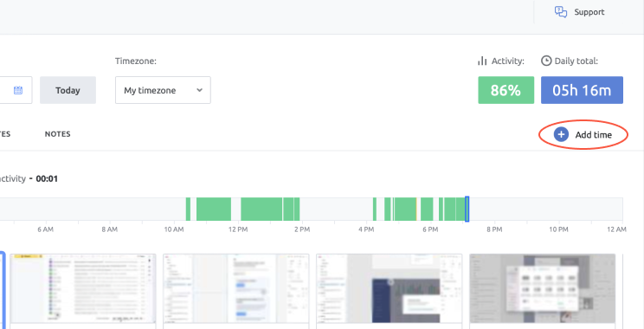This screenshot has height=329, width=644.
Task: Click the Support chat icon
Action: pyautogui.click(x=561, y=12)
